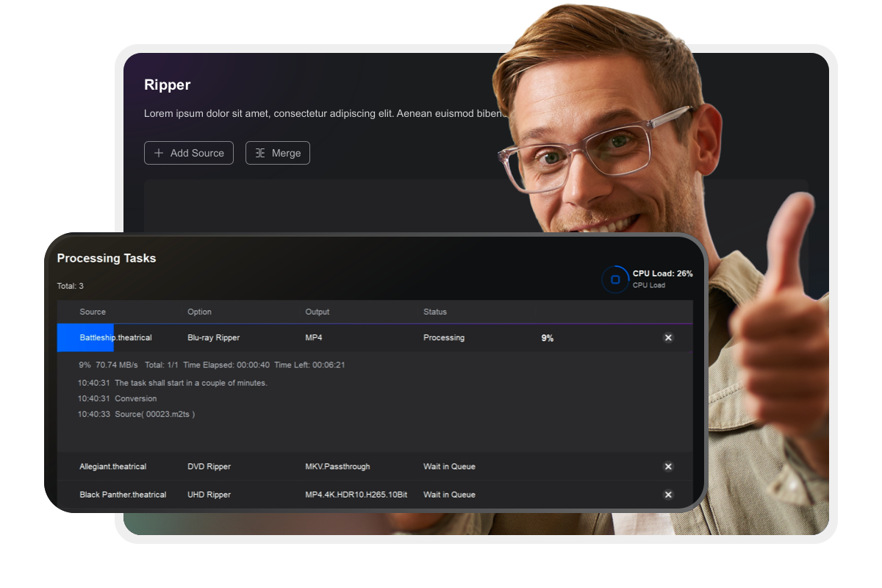The image size is (882, 588).
Task: Click the Time Left: 00:06:21 text
Action: pos(309,365)
